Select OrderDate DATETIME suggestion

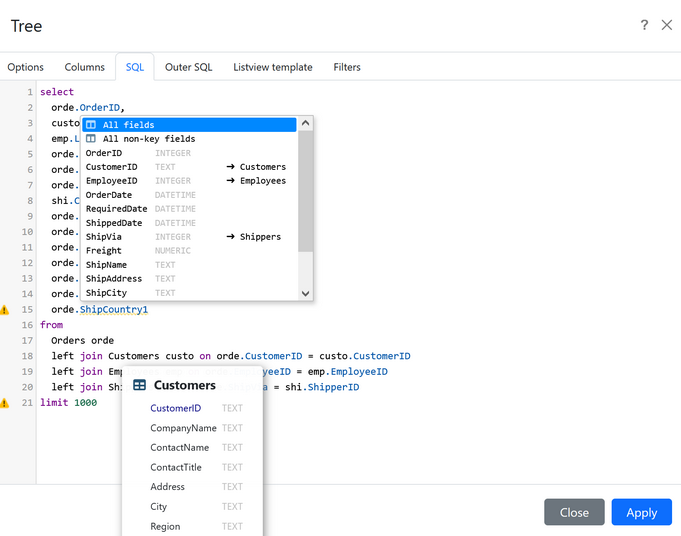[x=189, y=195]
